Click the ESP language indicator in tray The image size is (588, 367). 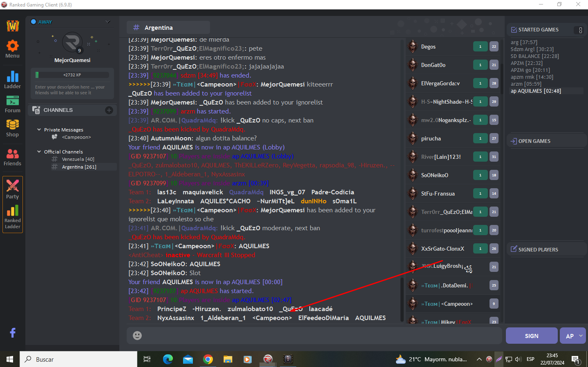pyautogui.click(x=530, y=359)
